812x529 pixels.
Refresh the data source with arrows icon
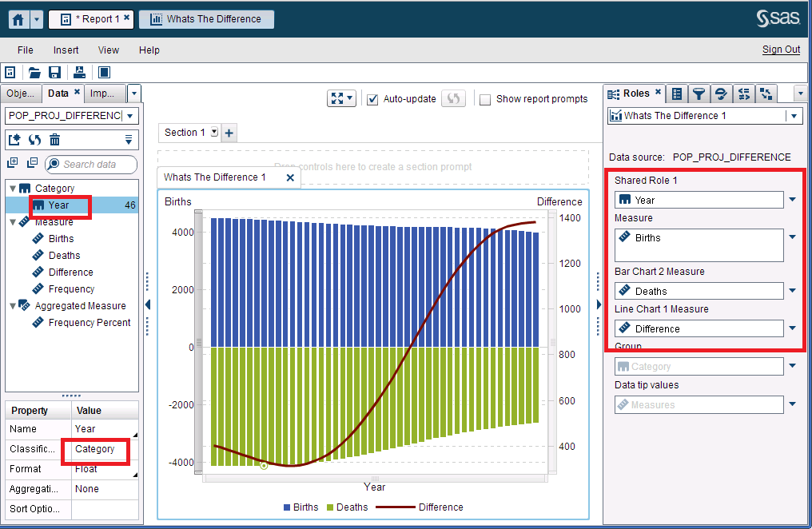click(x=34, y=140)
